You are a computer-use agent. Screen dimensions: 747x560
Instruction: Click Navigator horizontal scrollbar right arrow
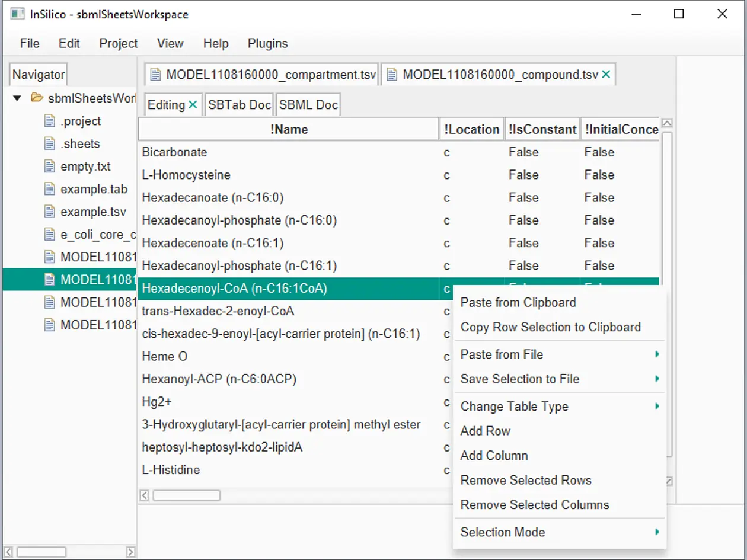131,552
